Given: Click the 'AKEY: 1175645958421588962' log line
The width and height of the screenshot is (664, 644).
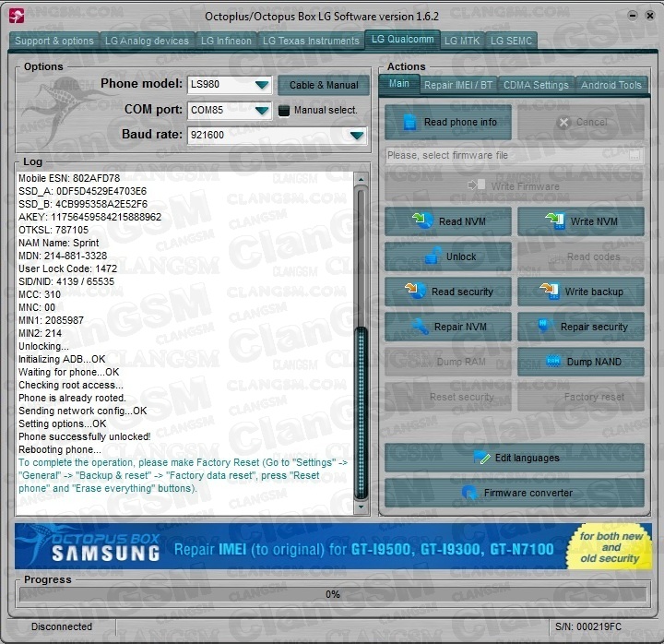Looking at the screenshot, I should tap(89, 217).
